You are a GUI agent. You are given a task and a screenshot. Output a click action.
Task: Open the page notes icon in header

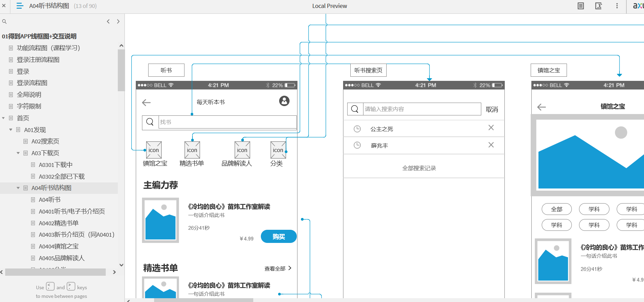(x=581, y=6)
